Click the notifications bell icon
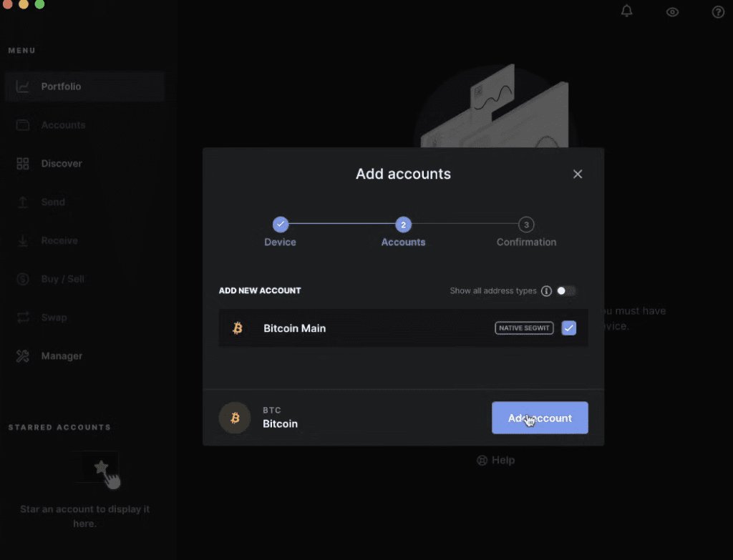 point(627,11)
